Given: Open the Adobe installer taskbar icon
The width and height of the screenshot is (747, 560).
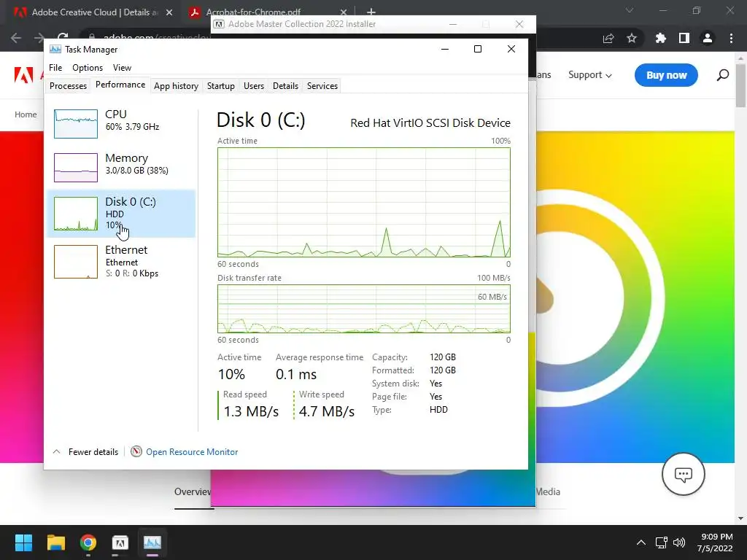Looking at the screenshot, I should click(x=120, y=542).
